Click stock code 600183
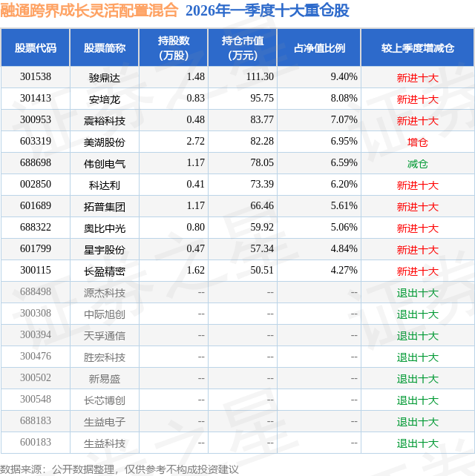Viewport: 475px width, 476px height. click(36, 443)
